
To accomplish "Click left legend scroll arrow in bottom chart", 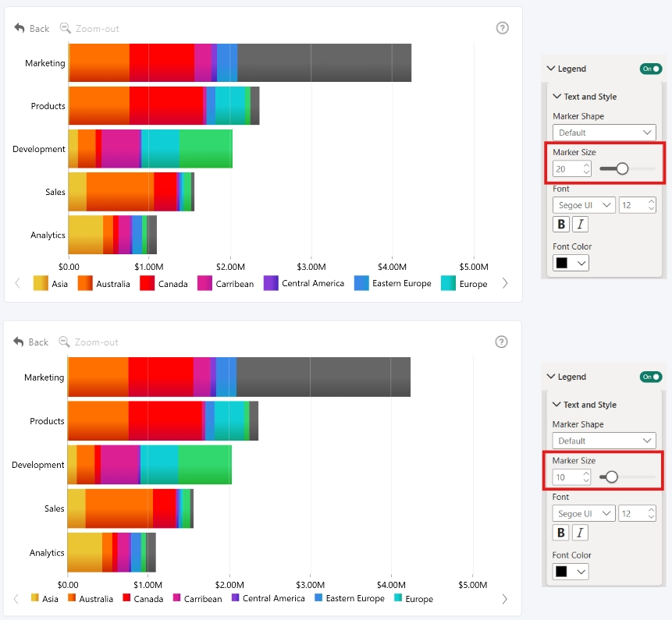I will click(16, 599).
